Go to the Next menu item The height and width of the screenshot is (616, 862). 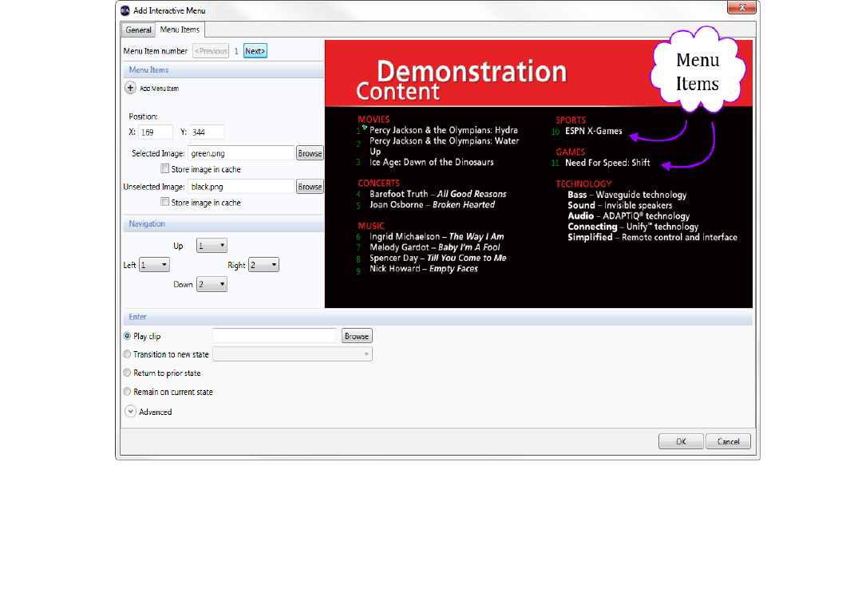[x=255, y=51]
